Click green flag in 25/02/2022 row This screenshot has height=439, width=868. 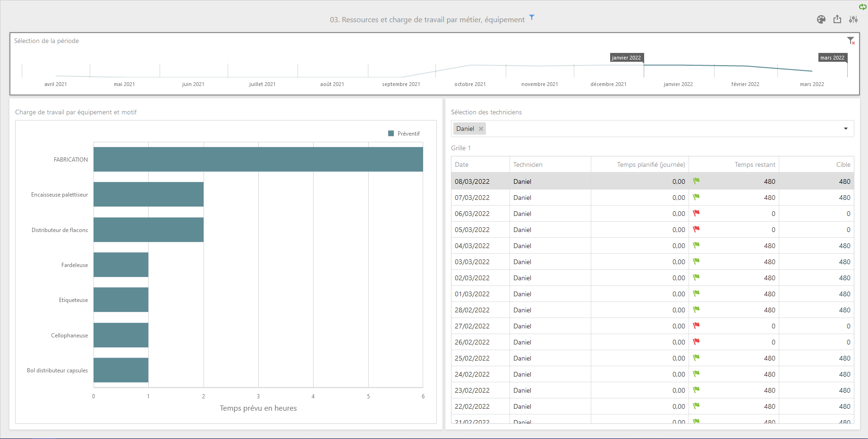click(x=696, y=358)
